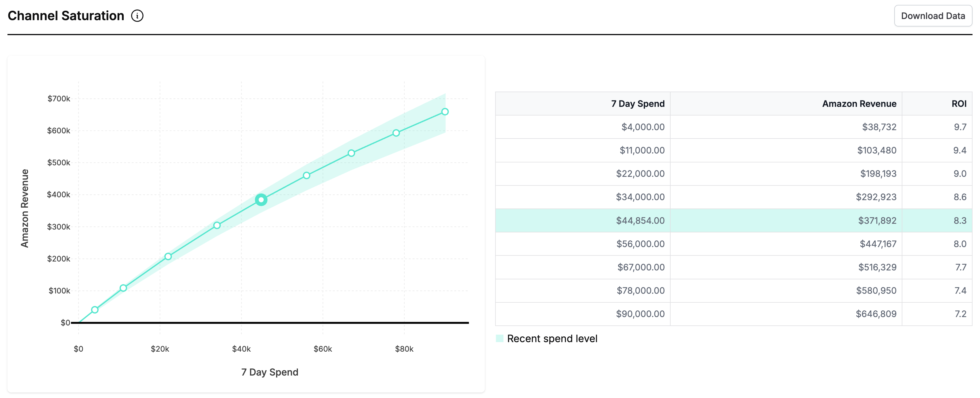Click the ROI column header
The height and width of the screenshot is (398, 980).
coord(959,104)
